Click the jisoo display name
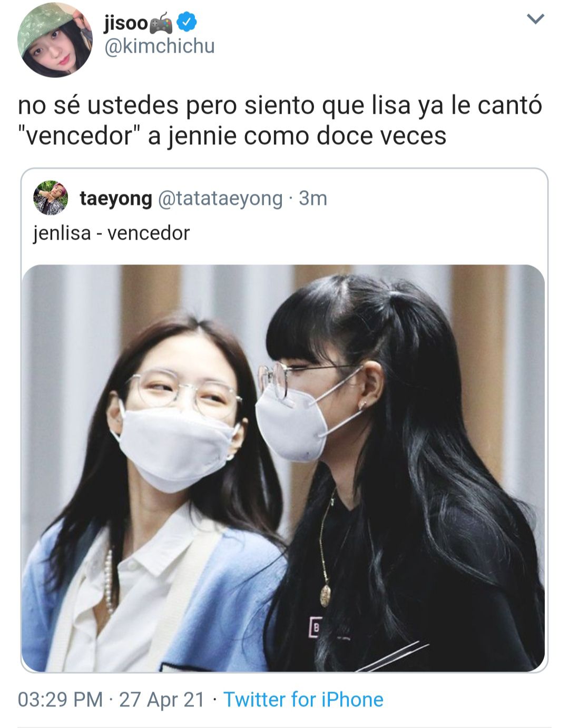 click(x=126, y=22)
